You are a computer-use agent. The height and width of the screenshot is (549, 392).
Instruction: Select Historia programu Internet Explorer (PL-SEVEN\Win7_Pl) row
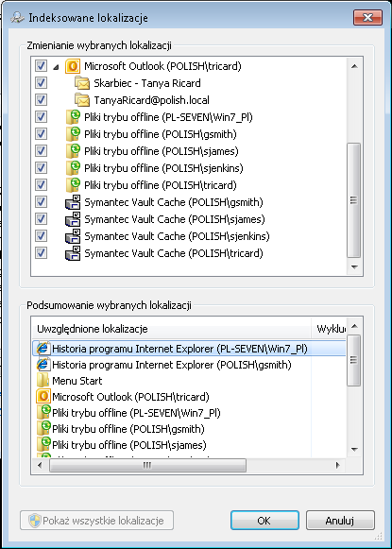tap(189, 349)
